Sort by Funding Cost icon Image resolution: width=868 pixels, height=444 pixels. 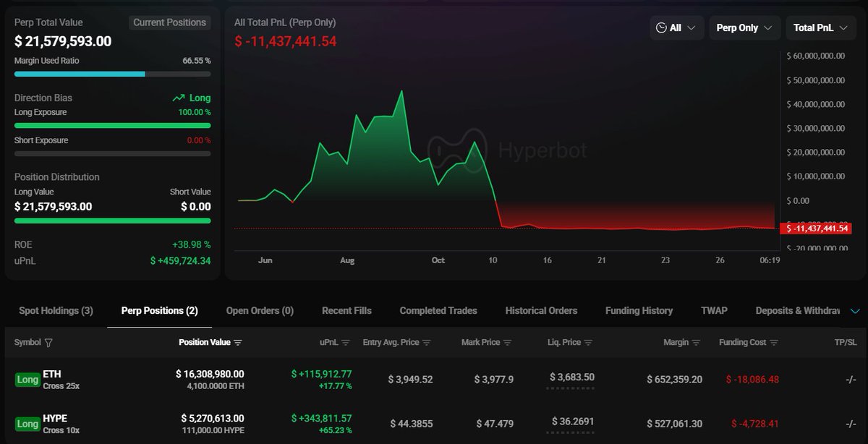pyautogui.click(x=774, y=343)
